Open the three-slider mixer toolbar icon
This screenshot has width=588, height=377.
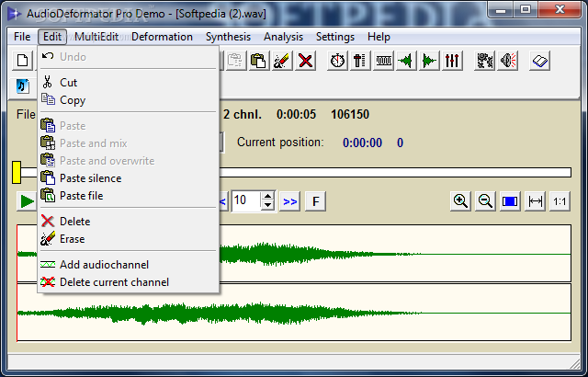tap(452, 61)
